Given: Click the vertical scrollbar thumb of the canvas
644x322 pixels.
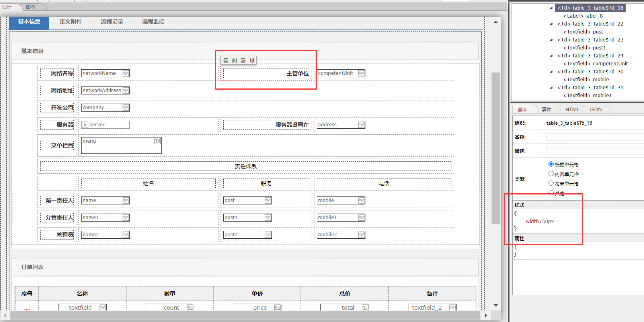Looking at the screenshot, I should pyautogui.click(x=496, y=148).
